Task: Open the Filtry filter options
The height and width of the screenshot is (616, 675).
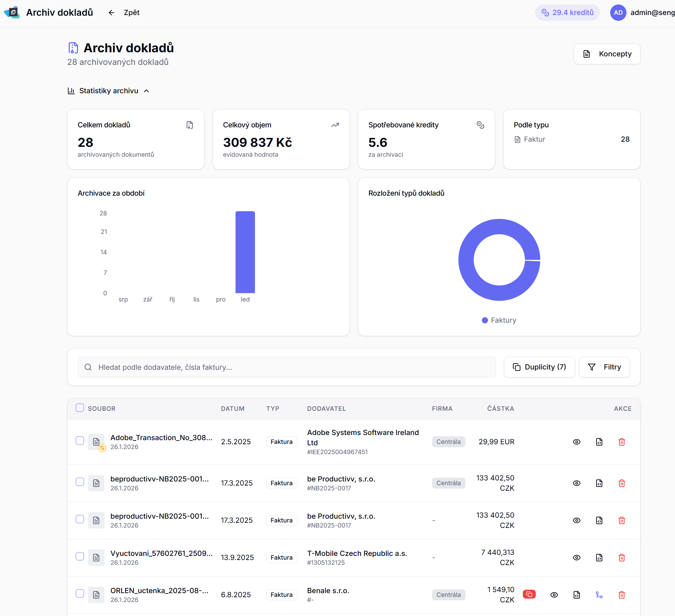Action: [604, 367]
